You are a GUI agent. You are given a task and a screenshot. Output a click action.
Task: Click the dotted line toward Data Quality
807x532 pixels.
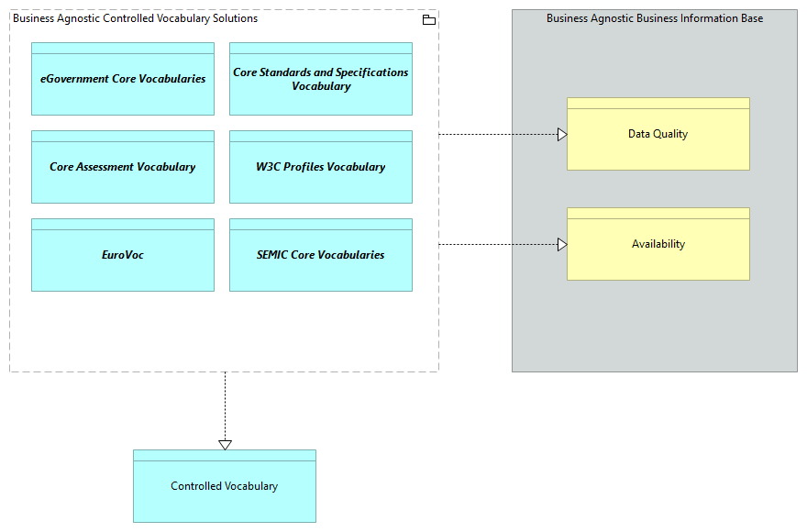(x=498, y=135)
